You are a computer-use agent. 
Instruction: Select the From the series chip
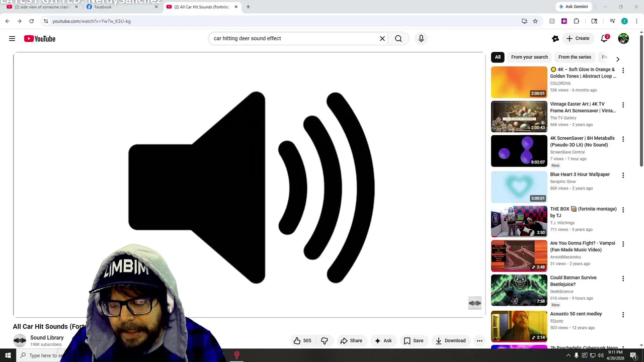[575, 57]
